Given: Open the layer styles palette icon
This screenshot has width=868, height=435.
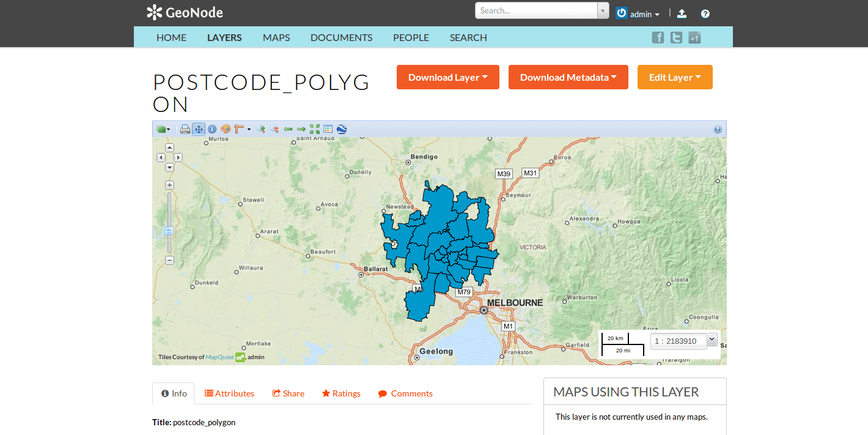Looking at the screenshot, I should coord(226,129).
